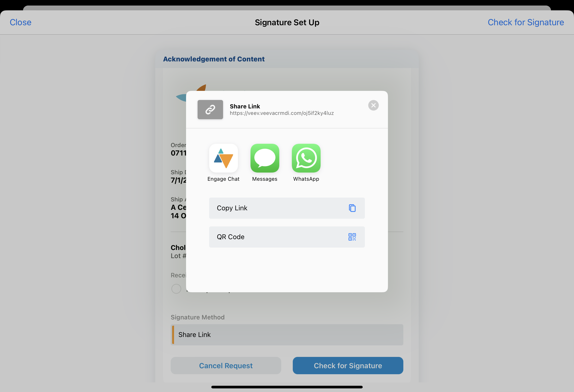The height and width of the screenshot is (392, 574).
Task: Tap Check for Signature in header
Action: coord(526,22)
